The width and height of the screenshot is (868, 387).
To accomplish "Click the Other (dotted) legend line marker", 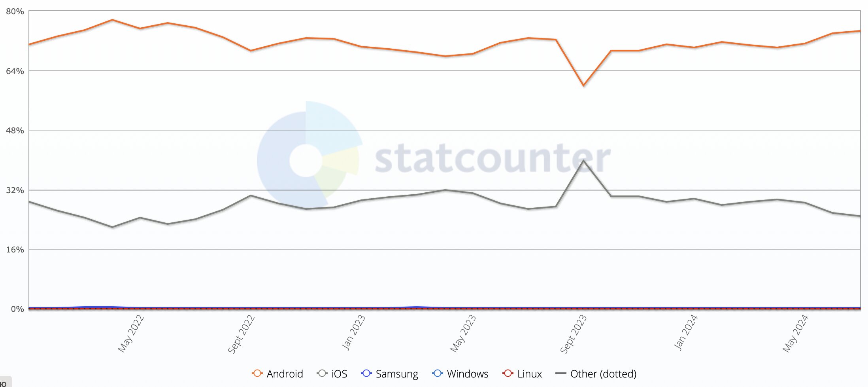I will coord(561,373).
